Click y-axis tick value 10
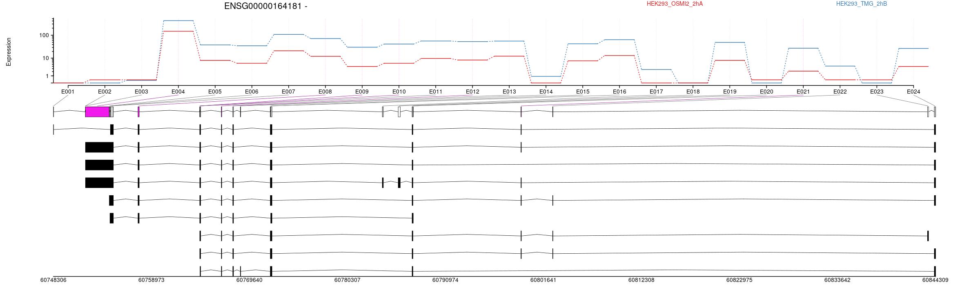The width and height of the screenshot is (980, 286). pyautogui.click(x=46, y=58)
